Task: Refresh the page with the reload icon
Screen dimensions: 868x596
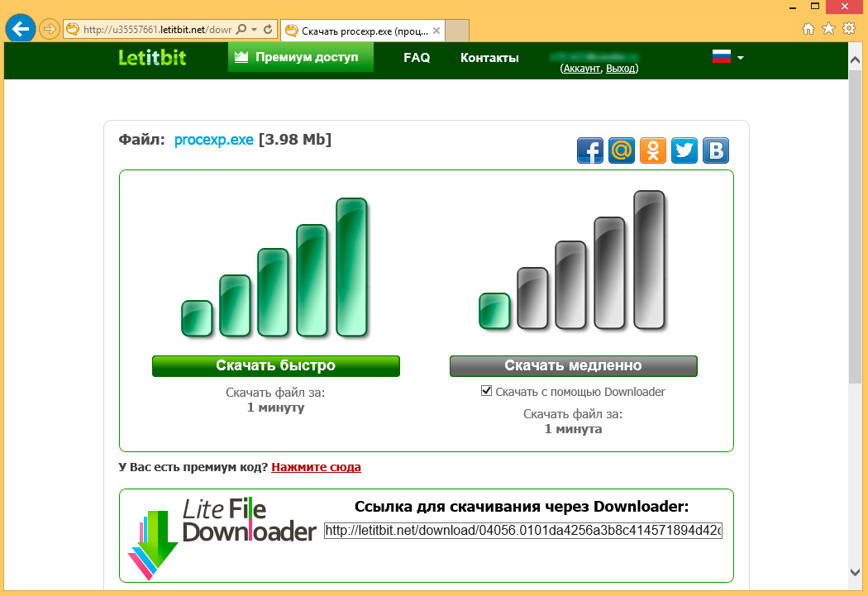Action: [268, 29]
